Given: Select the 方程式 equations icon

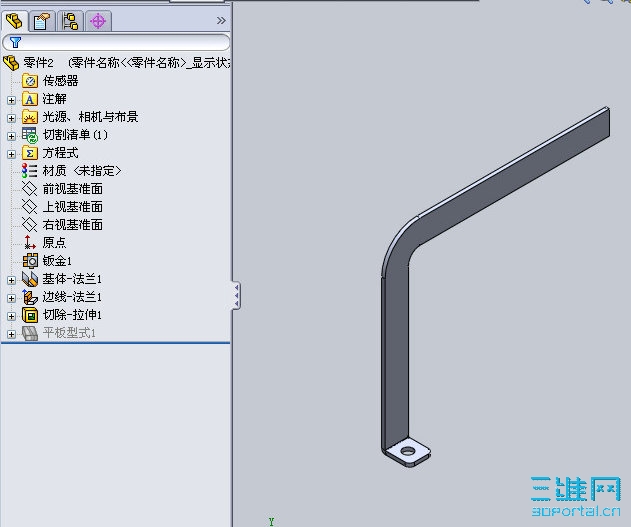Looking at the screenshot, I should coord(30,153).
